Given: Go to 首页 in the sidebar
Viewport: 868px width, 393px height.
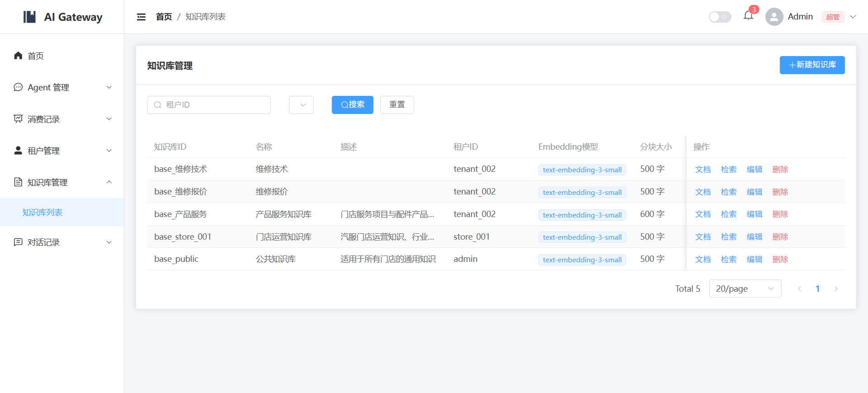Looking at the screenshot, I should coord(62,56).
